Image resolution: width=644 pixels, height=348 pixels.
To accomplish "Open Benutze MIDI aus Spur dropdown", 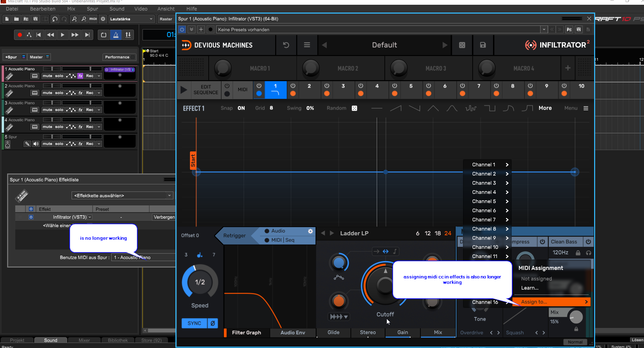I will coord(144,257).
